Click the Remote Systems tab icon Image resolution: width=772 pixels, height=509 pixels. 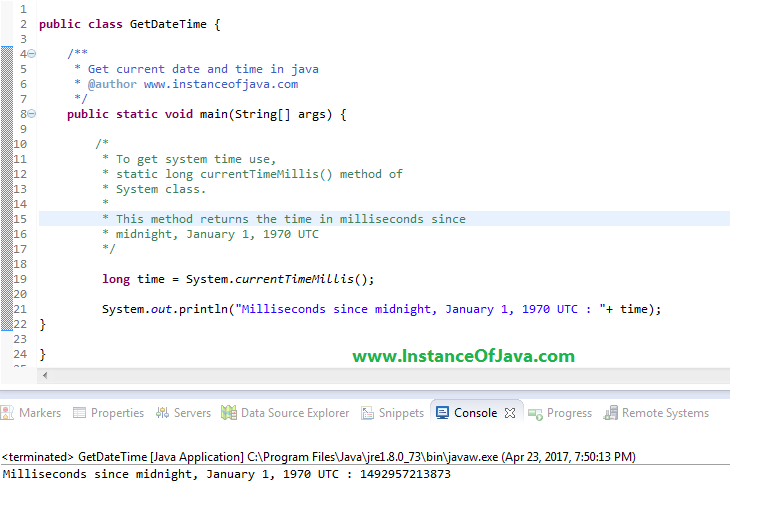(611, 413)
